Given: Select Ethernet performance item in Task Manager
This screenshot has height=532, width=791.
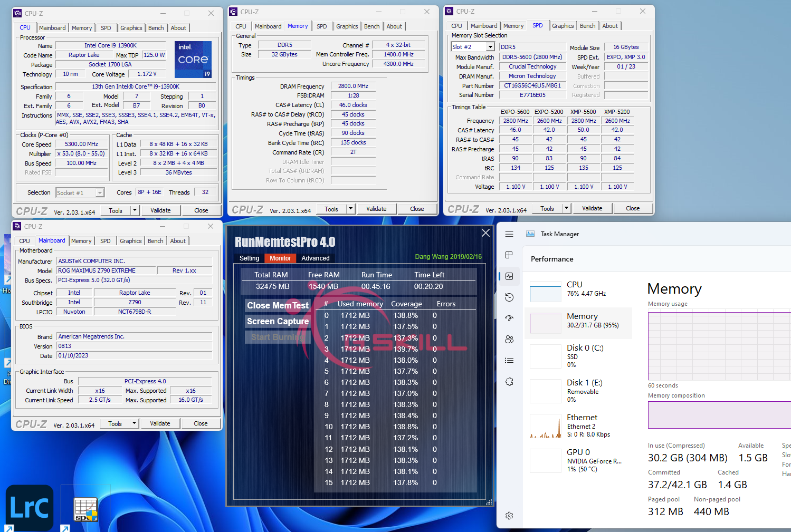Looking at the screenshot, I should [x=578, y=425].
